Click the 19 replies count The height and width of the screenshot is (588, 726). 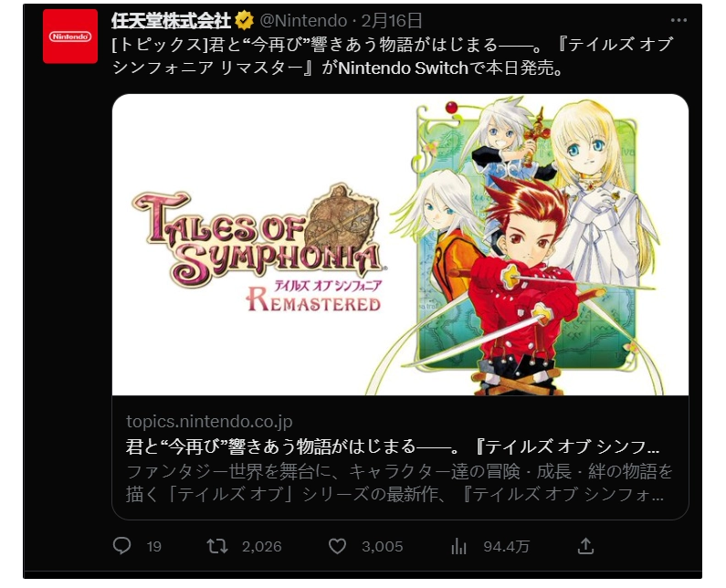[153, 547]
